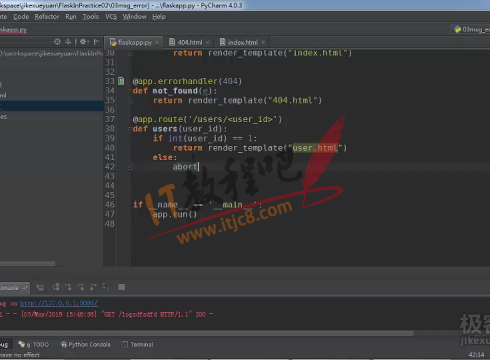
Task: Click the HTML file icon on 404.html tab
Action: coord(172,42)
